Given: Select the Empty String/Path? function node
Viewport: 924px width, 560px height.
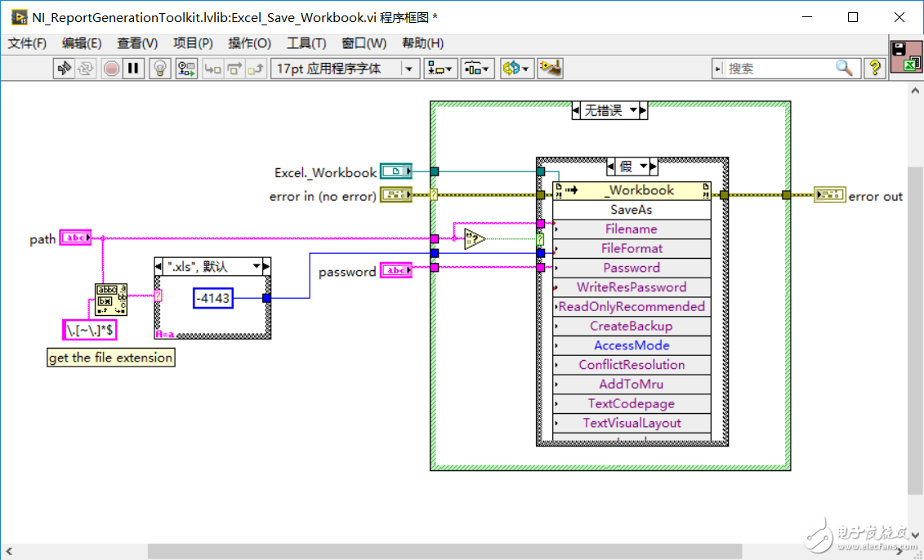Looking at the screenshot, I should pyautogui.click(x=475, y=239).
